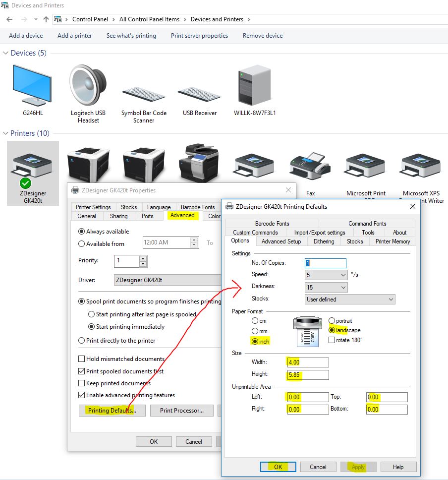Check Hold mismatched documents option
This screenshot has width=448, height=480.
[82, 359]
